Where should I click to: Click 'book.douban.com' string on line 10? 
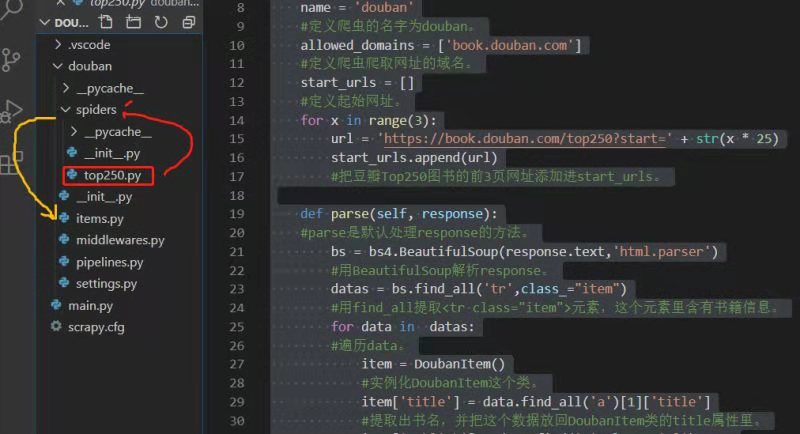[509, 45]
